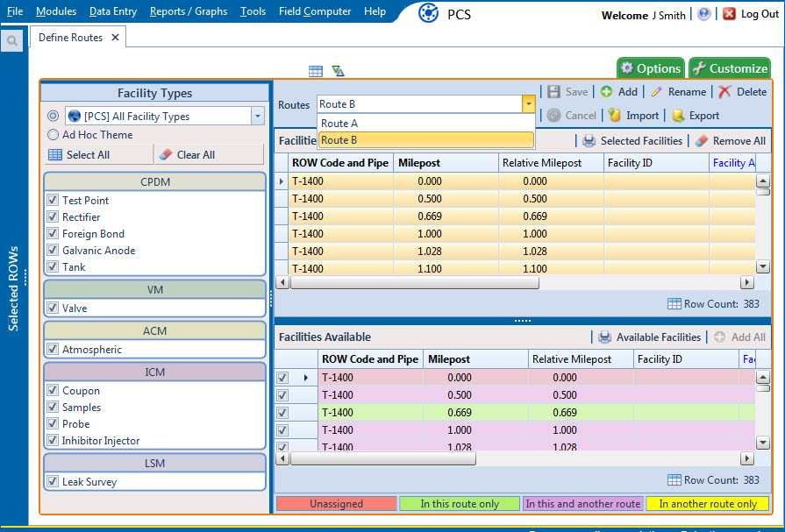
Task: Collapse the Routes dropdown arrow
Action: coord(528,104)
